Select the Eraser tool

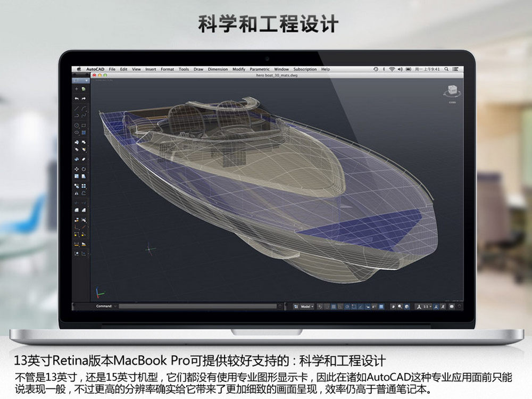tap(84, 159)
